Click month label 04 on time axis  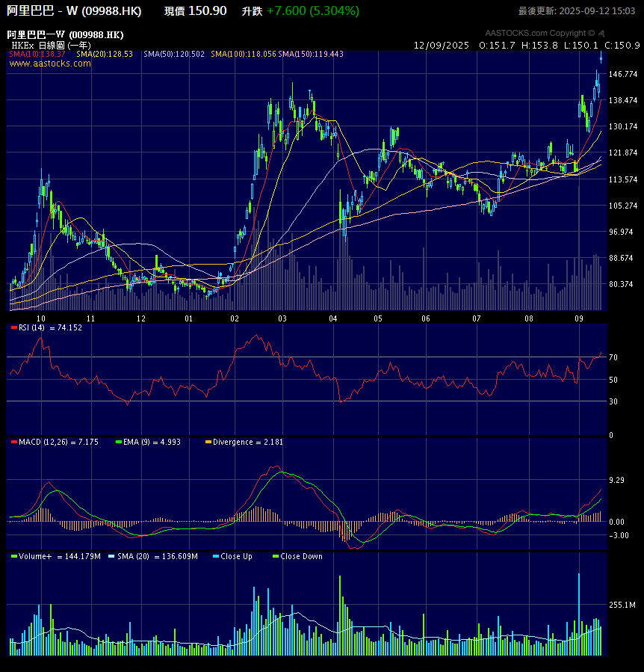click(333, 318)
